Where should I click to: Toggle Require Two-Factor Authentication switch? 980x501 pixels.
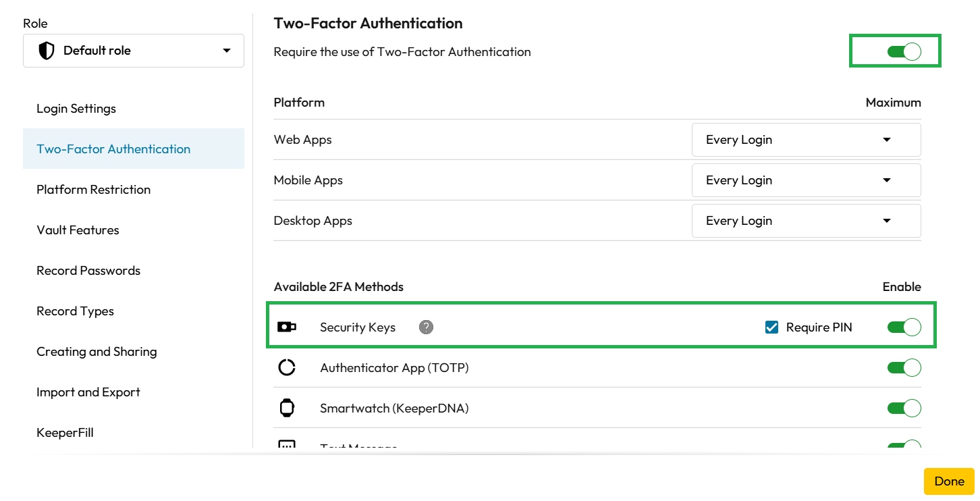pos(904,52)
